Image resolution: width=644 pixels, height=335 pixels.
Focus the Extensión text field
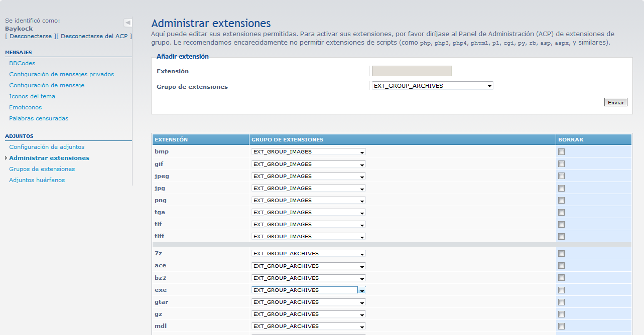(x=412, y=71)
